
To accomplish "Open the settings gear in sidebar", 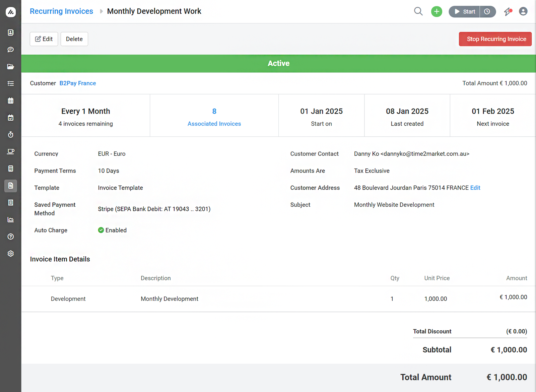I will pos(11,254).
